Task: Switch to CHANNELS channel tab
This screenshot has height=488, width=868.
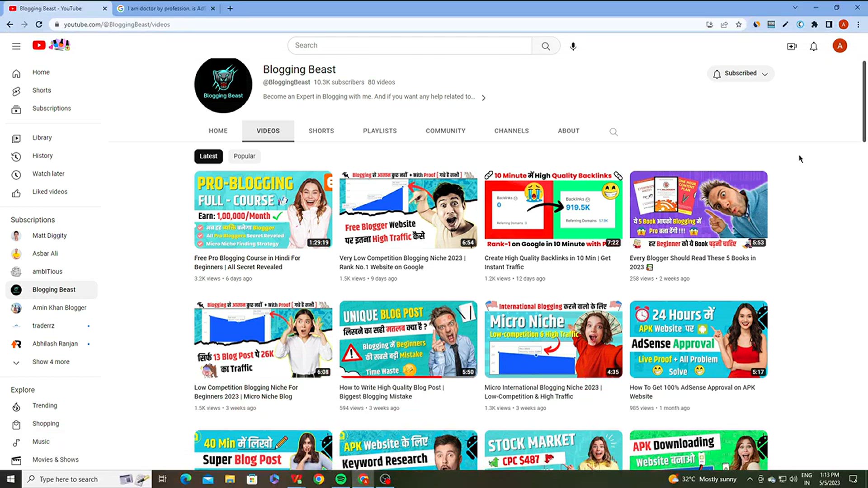Action: [x=511, y=131]
